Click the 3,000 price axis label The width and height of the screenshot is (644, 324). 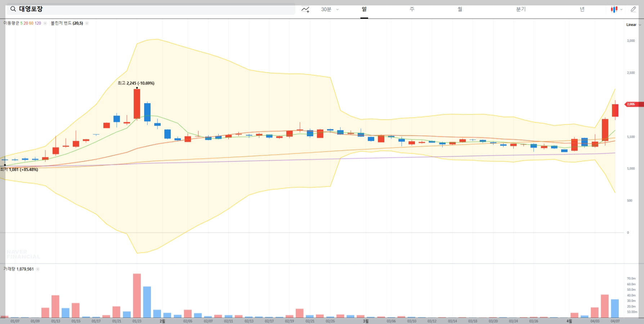click(x=631, y=41)
